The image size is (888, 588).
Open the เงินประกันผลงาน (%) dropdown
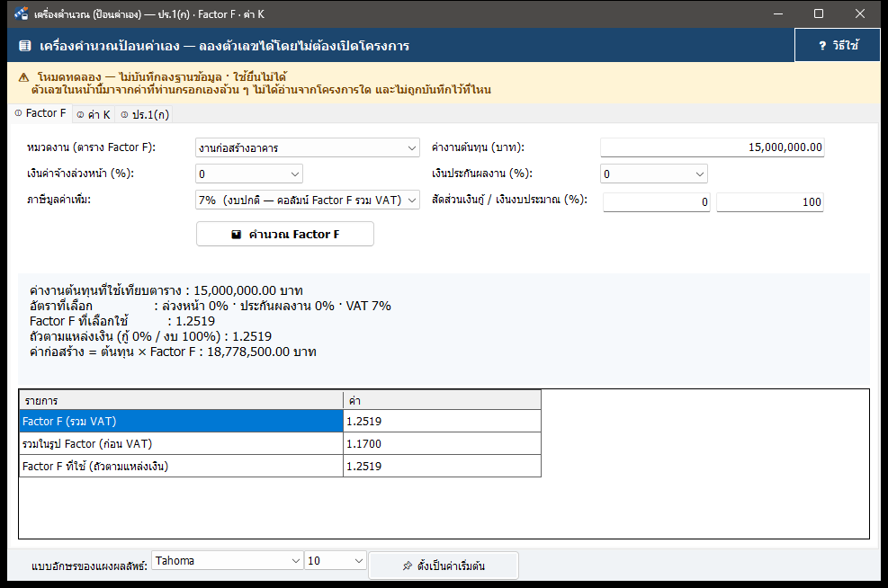point(654,174)
